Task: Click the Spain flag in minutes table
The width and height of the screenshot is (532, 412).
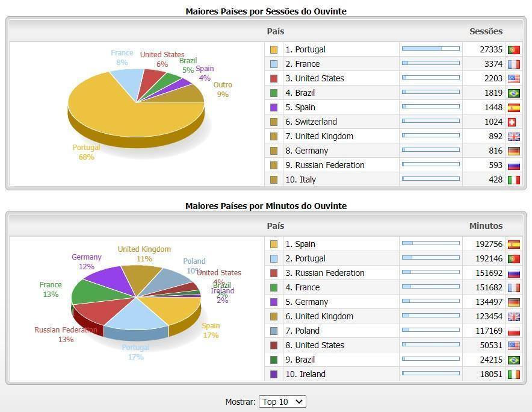Action: pos(513,245)
